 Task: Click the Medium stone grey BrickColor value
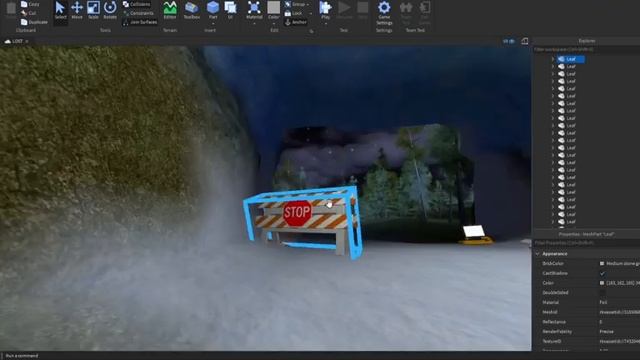[x=622, y=264]
